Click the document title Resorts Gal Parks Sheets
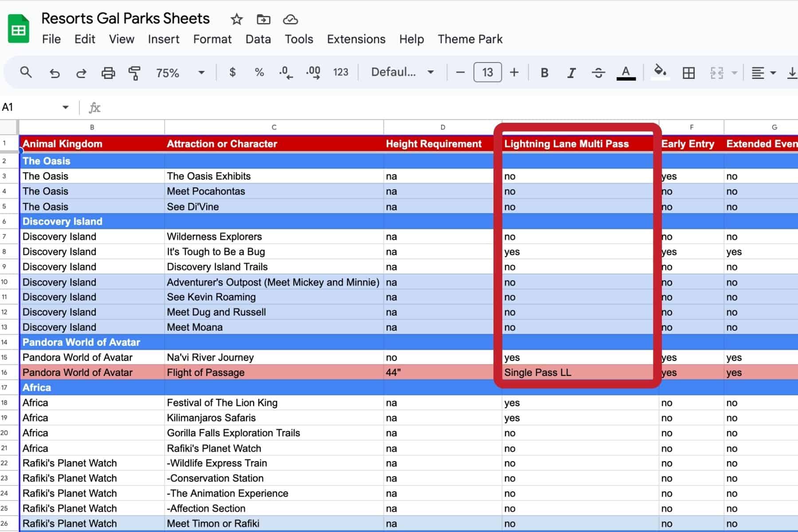This screenshot has height=532, width=798. (125, 19)
